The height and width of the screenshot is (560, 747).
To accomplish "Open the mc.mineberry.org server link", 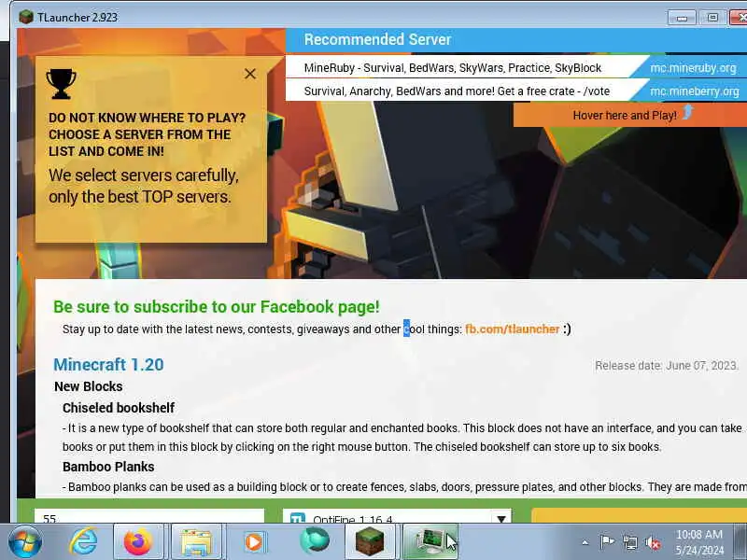I will [695, 91].
